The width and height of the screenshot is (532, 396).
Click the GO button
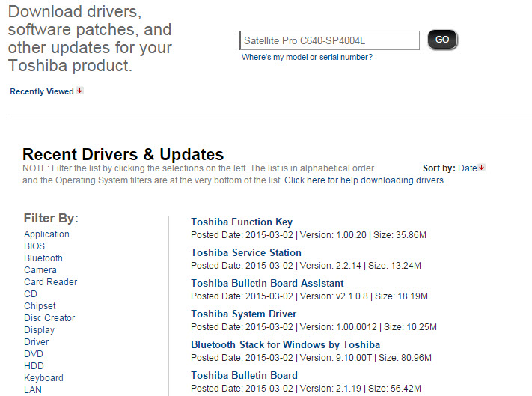(442, 40)
